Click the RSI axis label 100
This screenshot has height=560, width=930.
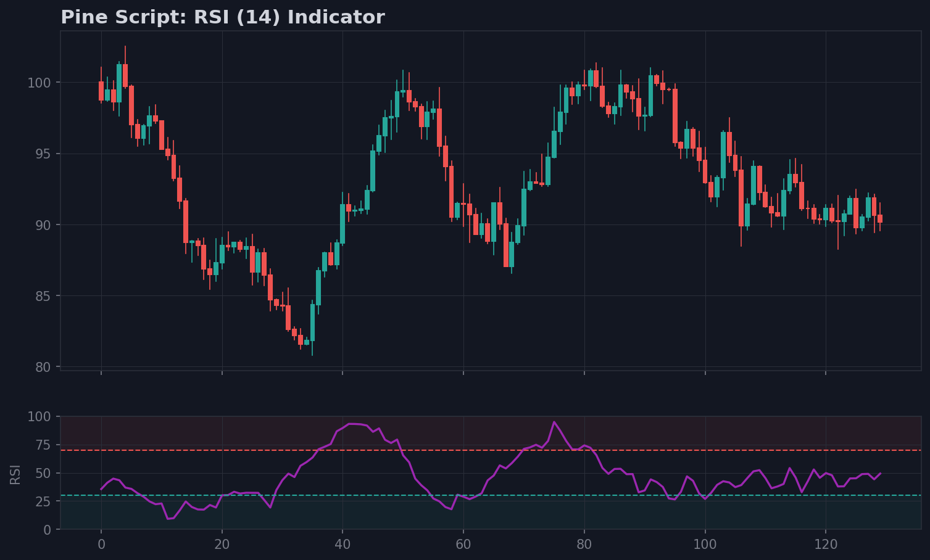tap(39, 417)
